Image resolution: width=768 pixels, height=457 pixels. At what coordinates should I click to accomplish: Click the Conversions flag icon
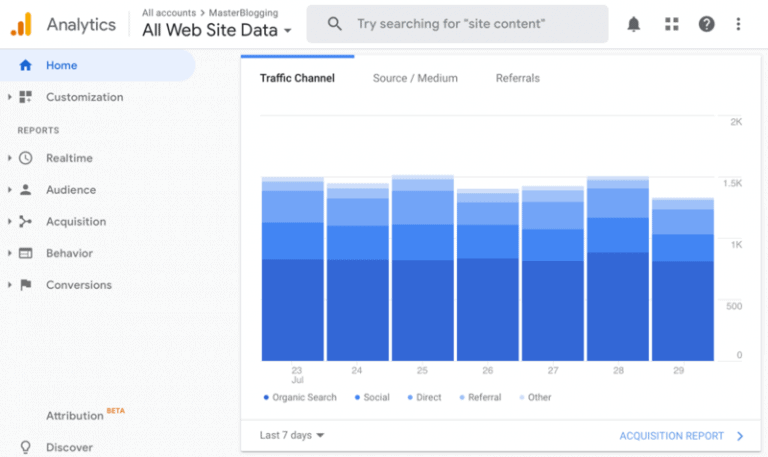tap(25, 285)
